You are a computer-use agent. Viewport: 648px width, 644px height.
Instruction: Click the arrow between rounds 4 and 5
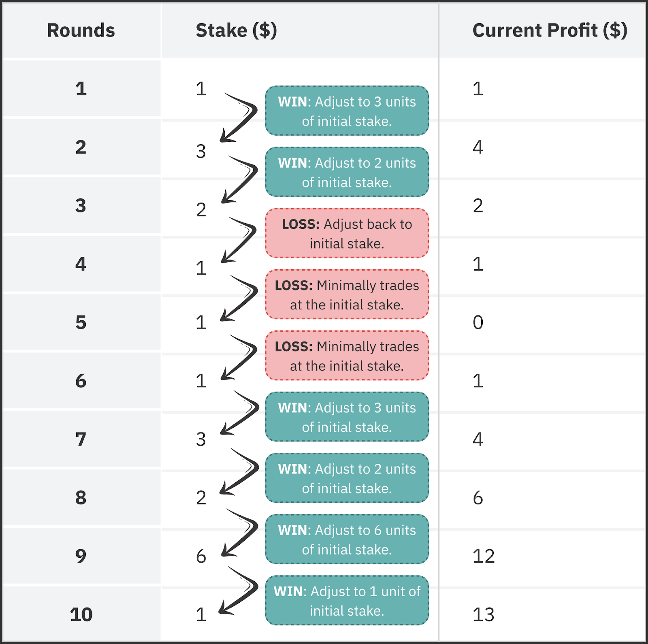pos(239,299)
